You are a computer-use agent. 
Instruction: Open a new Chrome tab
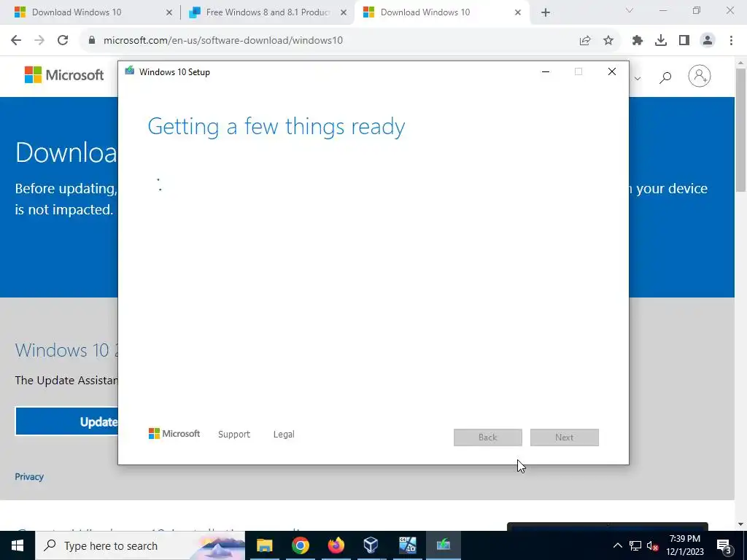(x=546, y=12)
